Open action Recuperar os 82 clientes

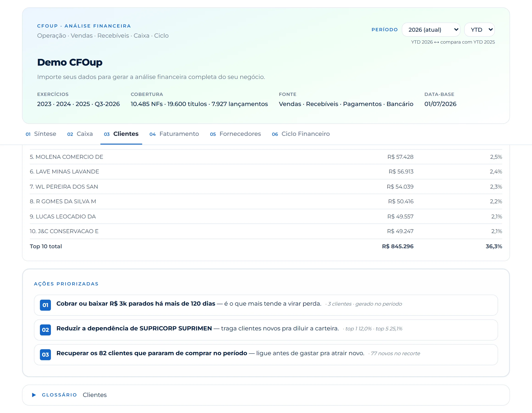266,354
